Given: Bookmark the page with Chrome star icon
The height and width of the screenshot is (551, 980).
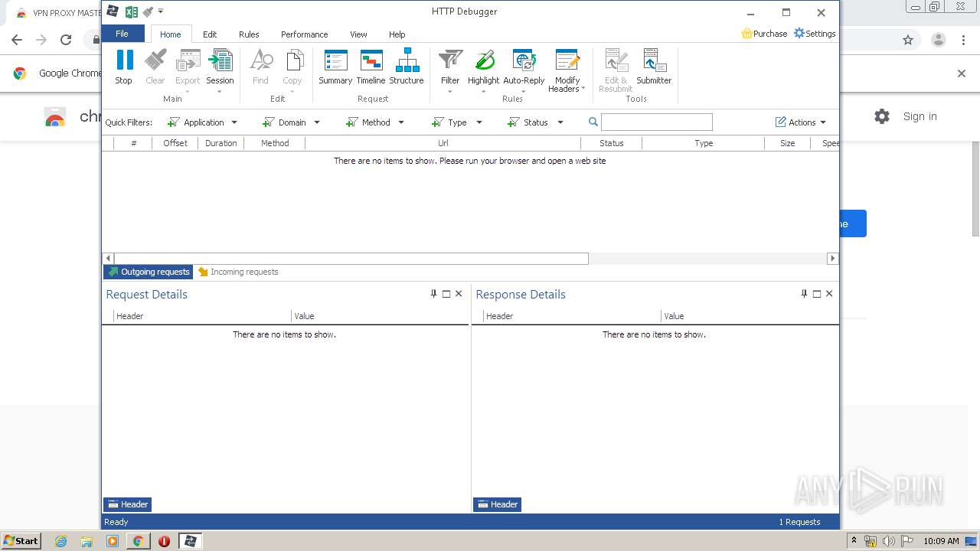Looking at the screenshot, I should tap(908, 40).
